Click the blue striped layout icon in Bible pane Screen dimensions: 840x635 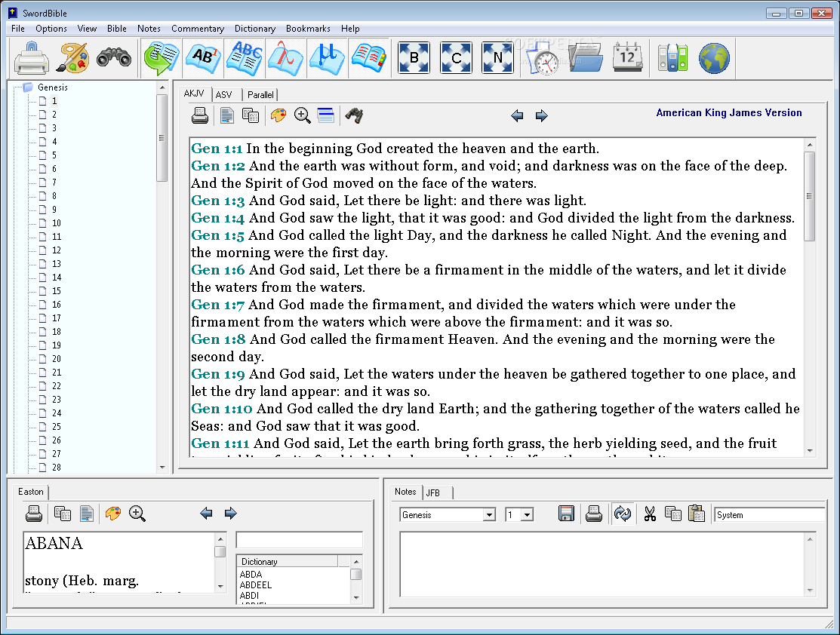(x=326, y=115)
